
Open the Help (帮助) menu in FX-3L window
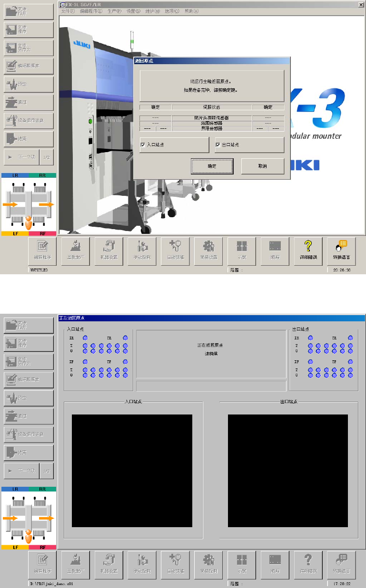[191, 10]
